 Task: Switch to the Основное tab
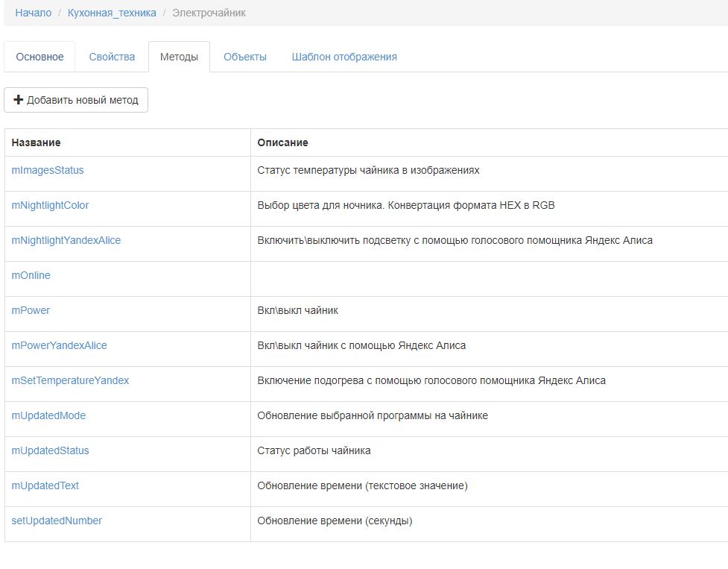click(39, 57)
